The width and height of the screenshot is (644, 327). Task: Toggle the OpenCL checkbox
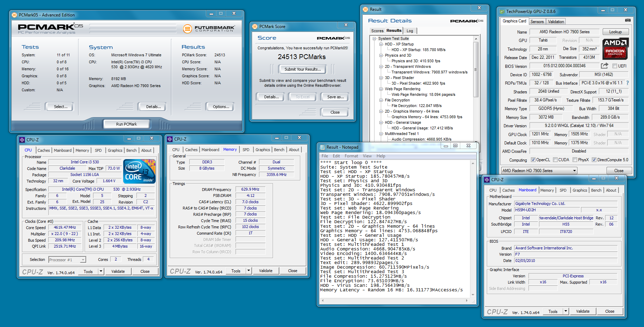click(533, 160)
